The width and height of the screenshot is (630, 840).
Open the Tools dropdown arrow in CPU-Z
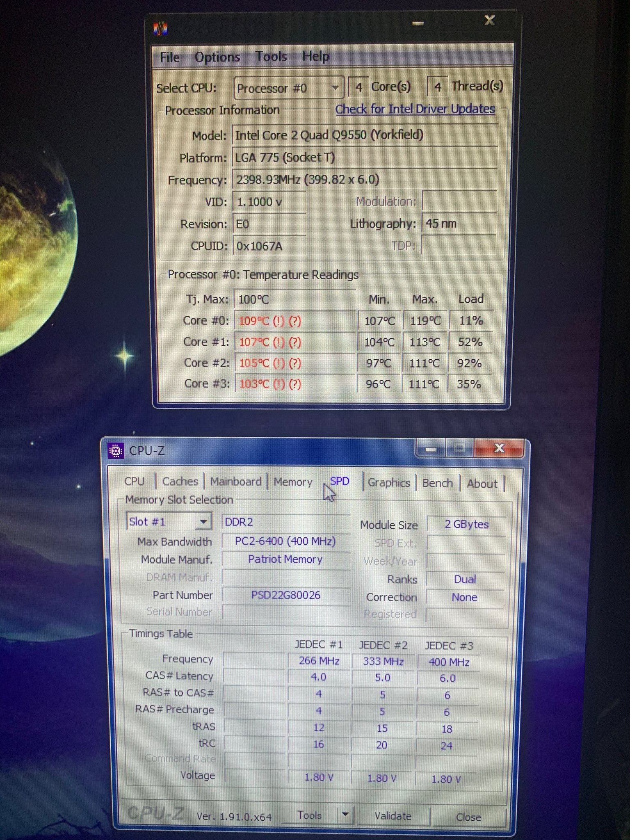[345, 815]
